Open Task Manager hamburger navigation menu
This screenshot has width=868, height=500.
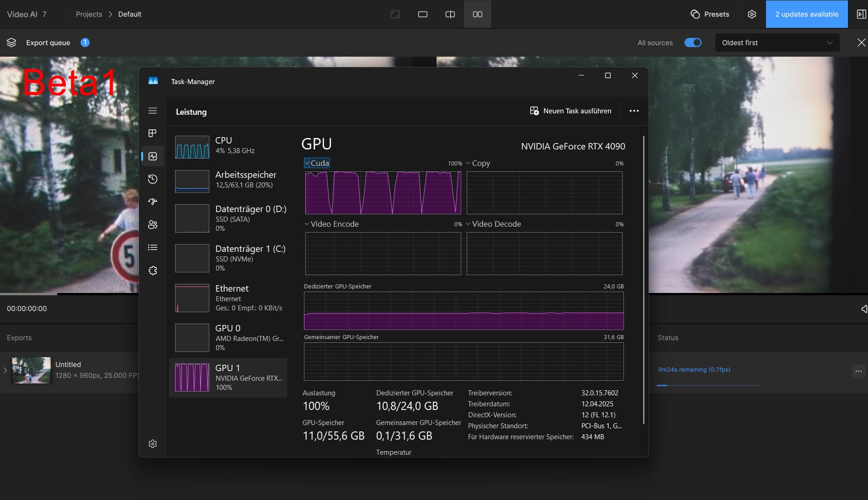[x=153, y=111]
